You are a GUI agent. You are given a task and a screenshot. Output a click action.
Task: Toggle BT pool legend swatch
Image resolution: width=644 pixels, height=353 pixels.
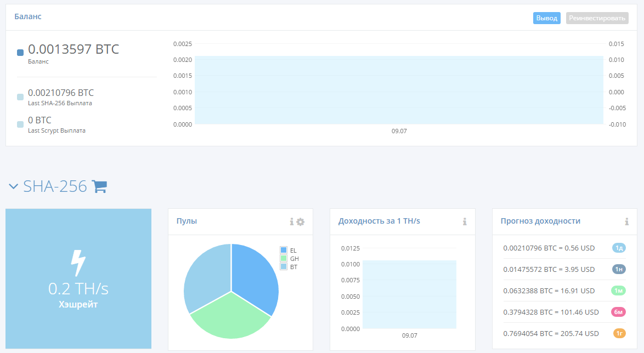pyautogui.click(x=284, y=266)
